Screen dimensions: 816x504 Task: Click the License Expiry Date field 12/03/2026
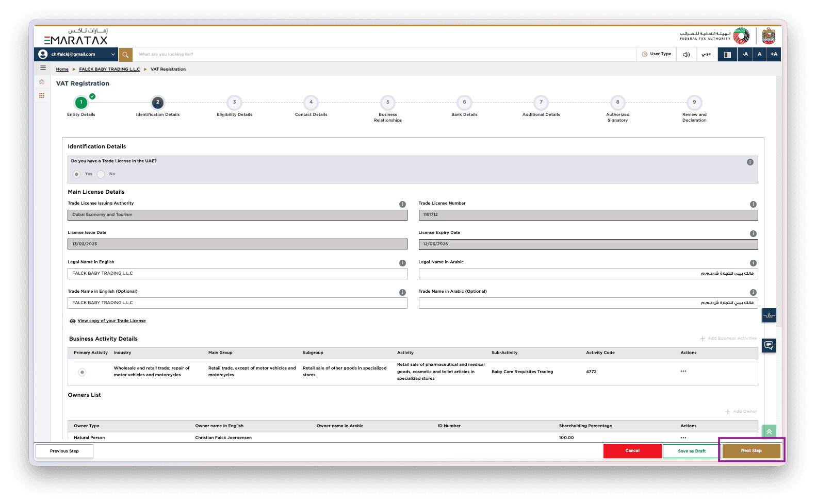pos(588,244)
